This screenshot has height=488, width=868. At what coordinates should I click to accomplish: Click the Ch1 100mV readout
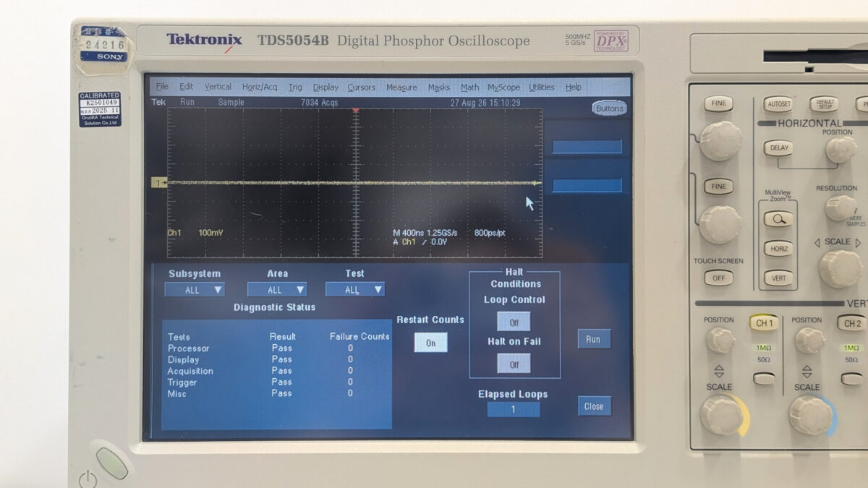click(195, 233)
